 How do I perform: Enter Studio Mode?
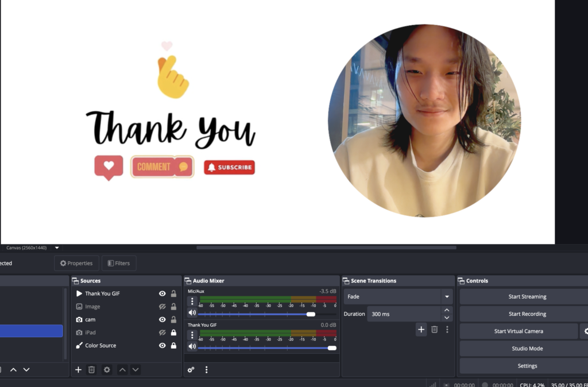(527, 349)
